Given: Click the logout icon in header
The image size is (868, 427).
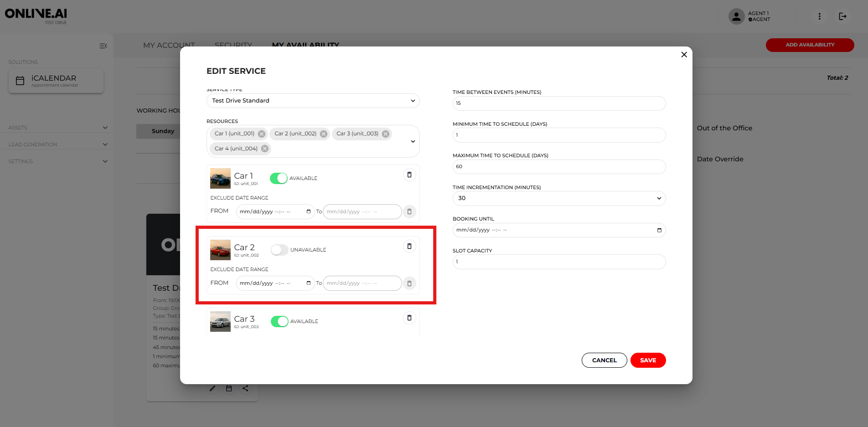Looking at the screenshot, I should tap(842, 16).
